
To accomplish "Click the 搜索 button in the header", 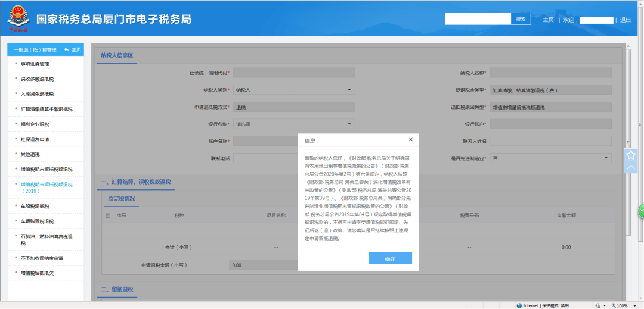I will (x=521, y=19).
